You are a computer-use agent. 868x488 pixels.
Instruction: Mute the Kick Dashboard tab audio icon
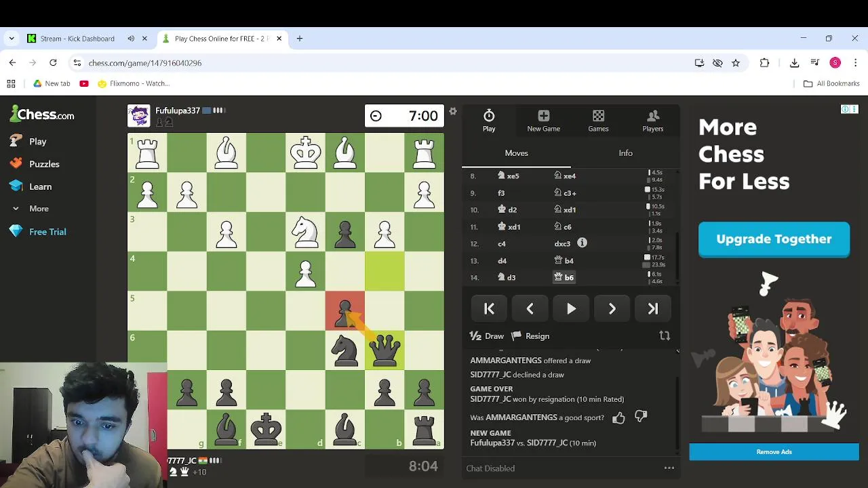[x=131, y=39]
